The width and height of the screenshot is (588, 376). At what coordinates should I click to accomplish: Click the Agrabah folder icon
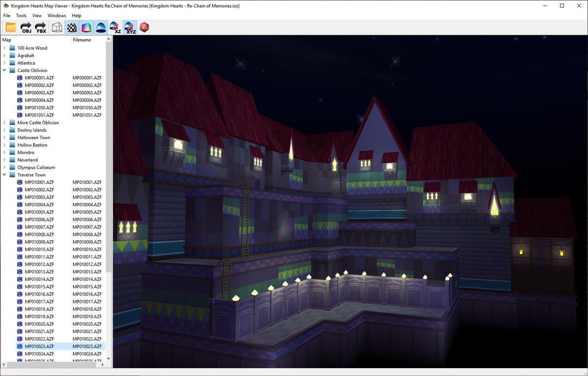point(12,55)
